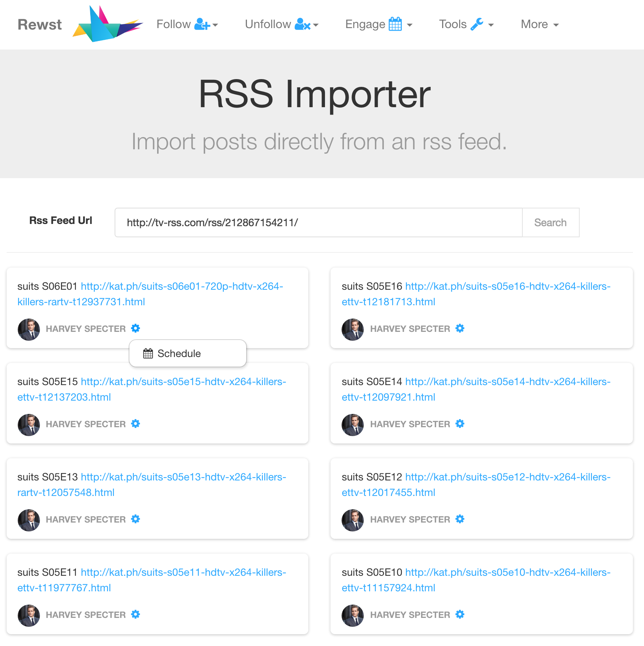Open gear settings on suits S05E14 card
Screen dimensions: 644x646
pyautogui.click(x=460, y=424)
